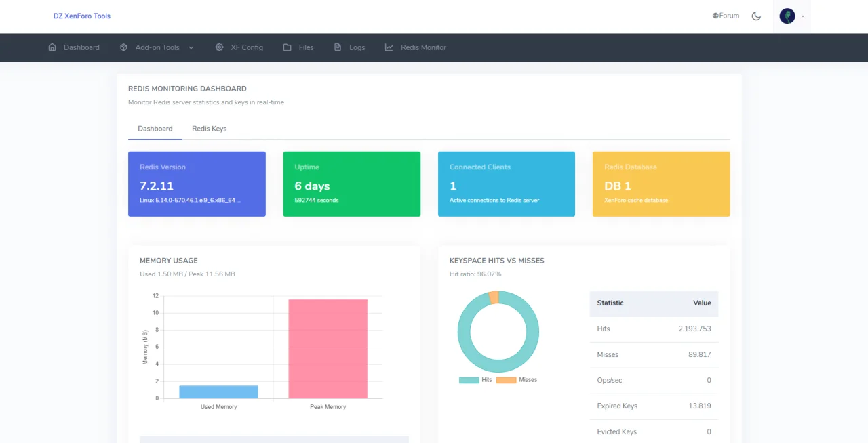Click the pink Peak Memory bar

click(328, 349)
